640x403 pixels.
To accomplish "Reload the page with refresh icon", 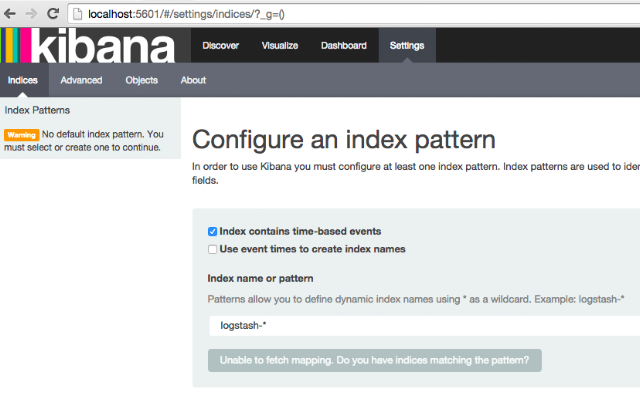I will click(53, 13).
